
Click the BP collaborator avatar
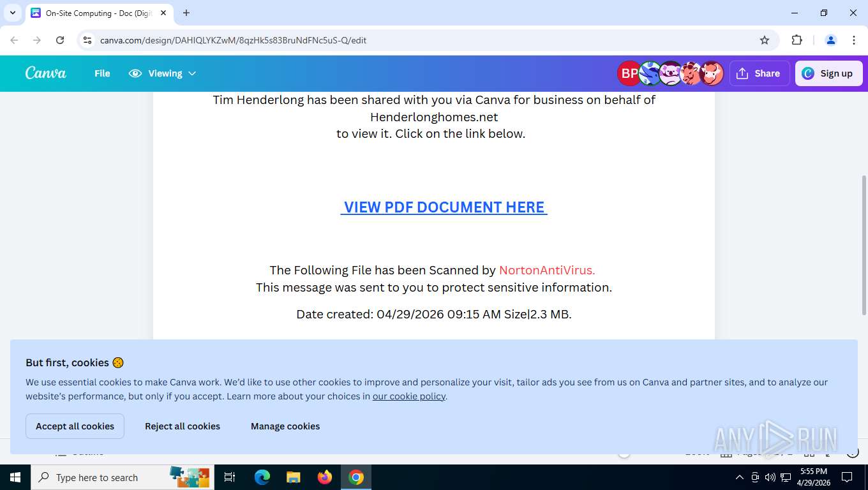click(x=629, y=73)
